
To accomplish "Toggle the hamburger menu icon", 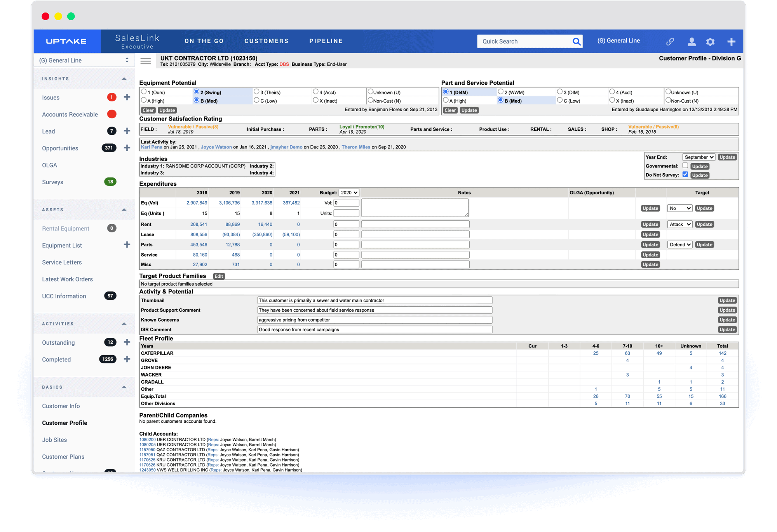I will tap(146, 61).
